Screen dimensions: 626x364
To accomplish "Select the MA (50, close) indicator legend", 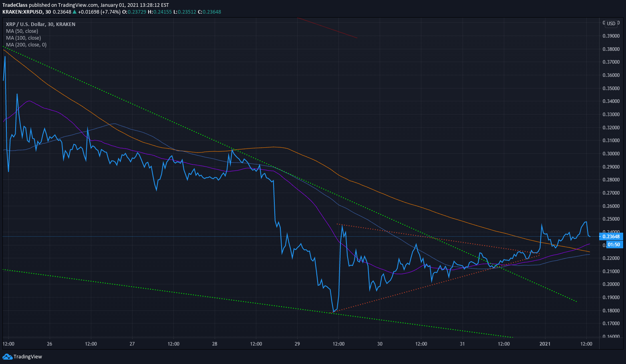I will (x=22, y=31).
